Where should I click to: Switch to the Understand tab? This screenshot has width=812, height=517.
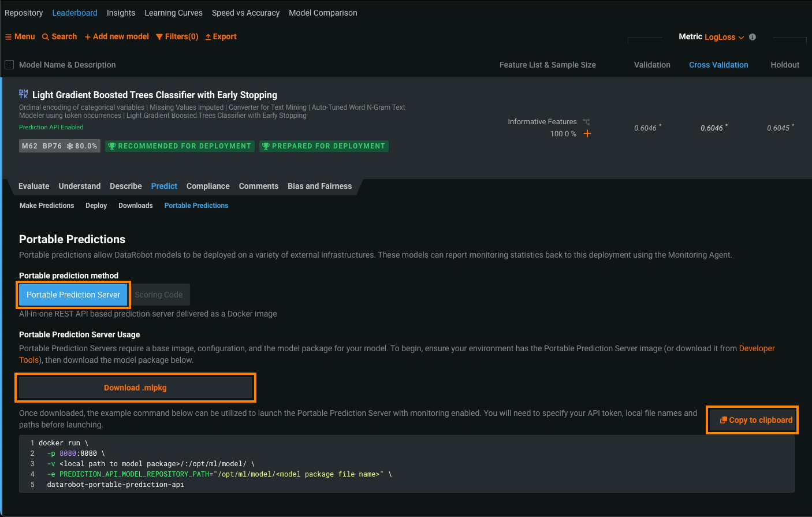tap(80, 186)
